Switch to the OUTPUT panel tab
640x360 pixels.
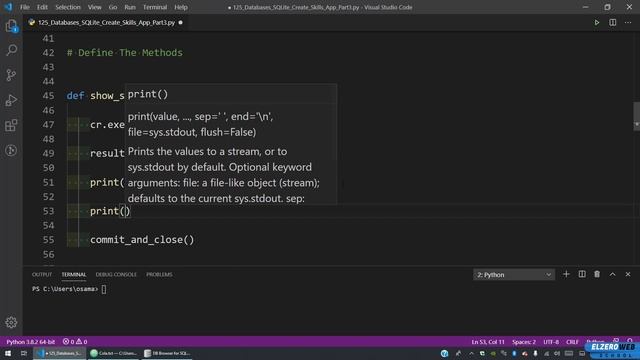(x=42, y=274)
